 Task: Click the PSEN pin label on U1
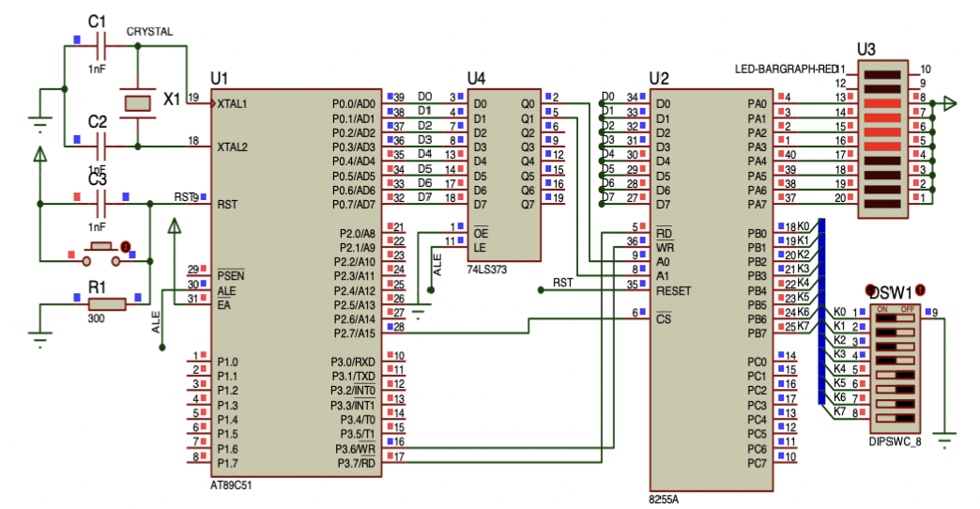231,276
